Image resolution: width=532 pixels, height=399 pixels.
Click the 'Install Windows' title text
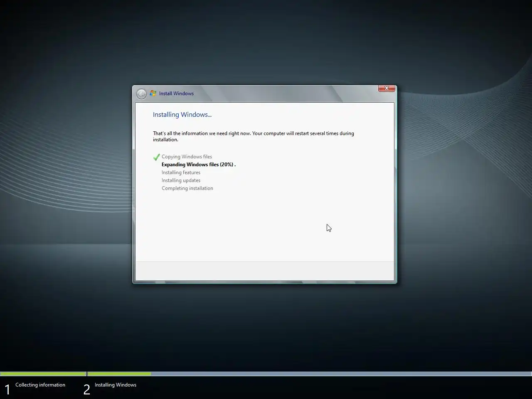(x=176, y=94)
